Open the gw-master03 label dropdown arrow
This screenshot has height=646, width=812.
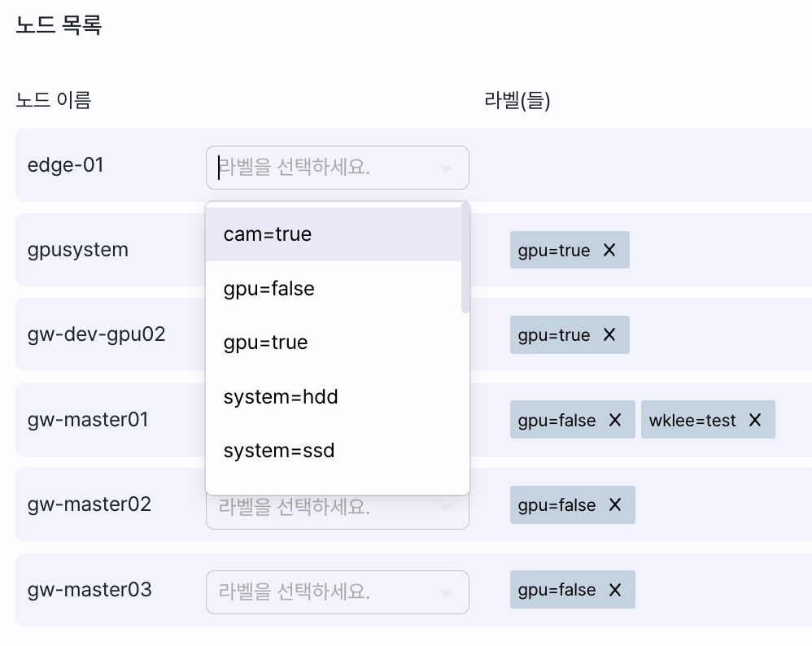point(446,592)
